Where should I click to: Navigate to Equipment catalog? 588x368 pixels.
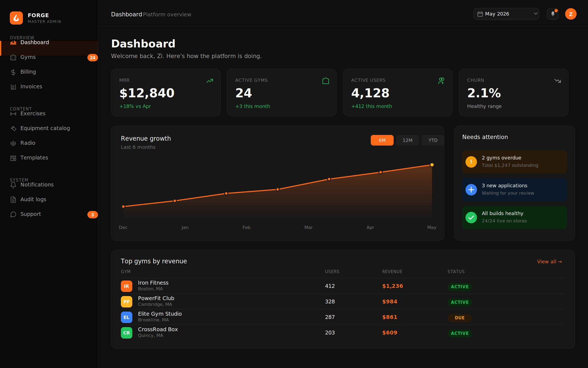[49, 128]
